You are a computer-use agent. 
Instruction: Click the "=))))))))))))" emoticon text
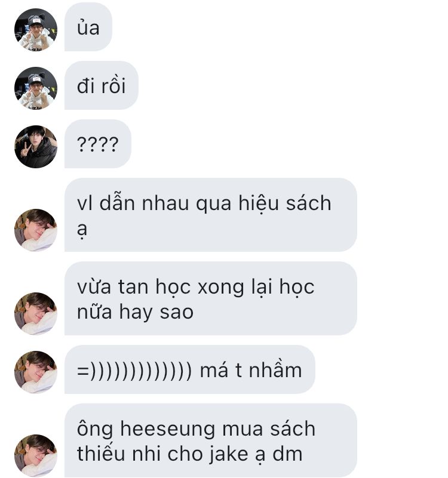134,371
